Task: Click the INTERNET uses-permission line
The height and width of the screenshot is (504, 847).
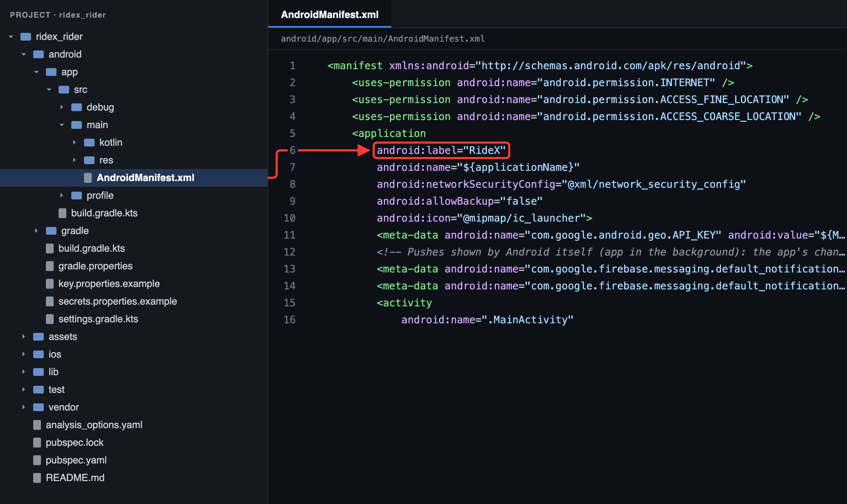Action: 543,83
